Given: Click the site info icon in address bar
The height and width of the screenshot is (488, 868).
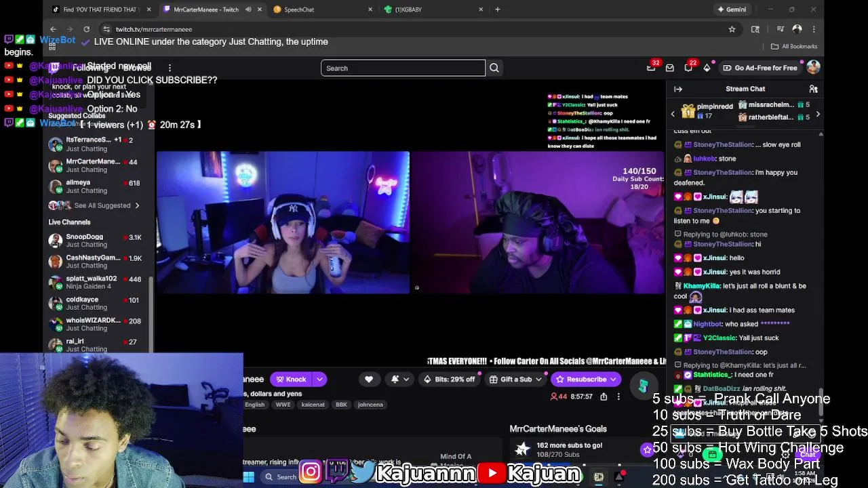Looking at the screenshot, I should (x=106, y=29).
